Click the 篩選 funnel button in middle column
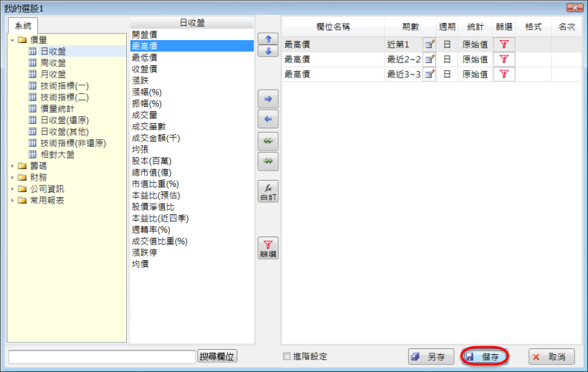588x372 pixels. tap(267, 248)
